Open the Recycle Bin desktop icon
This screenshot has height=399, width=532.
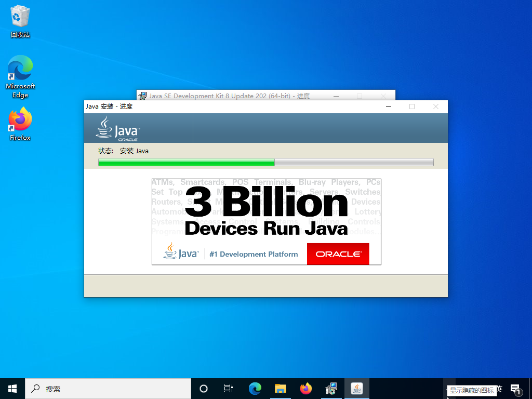coord(20,21)
